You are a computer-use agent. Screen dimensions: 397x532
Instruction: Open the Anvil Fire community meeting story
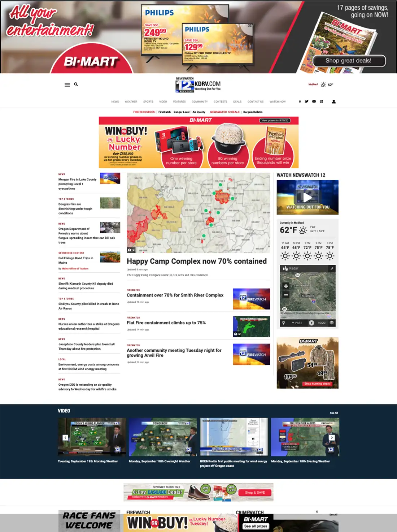(174, 353)
